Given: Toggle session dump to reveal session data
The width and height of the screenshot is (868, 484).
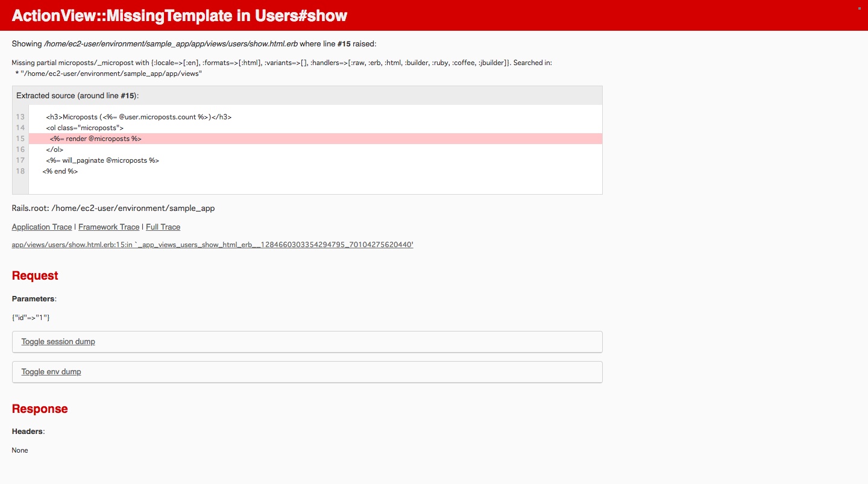Looking at the screenshot, I should pyautogui.click(x=58, y=341).
